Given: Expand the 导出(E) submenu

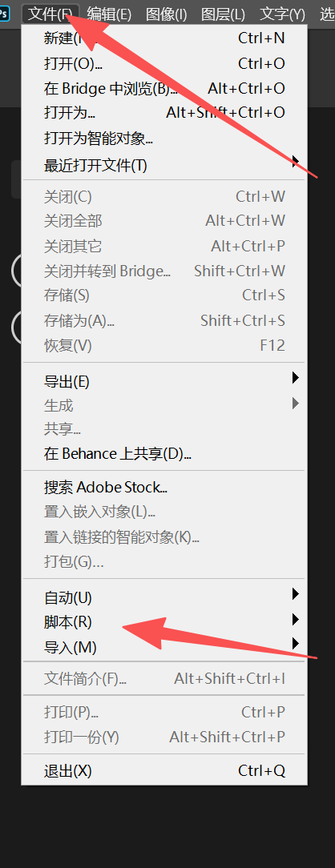Looking at the screenshot, I should pyautogui.click(x=164, y=381).
